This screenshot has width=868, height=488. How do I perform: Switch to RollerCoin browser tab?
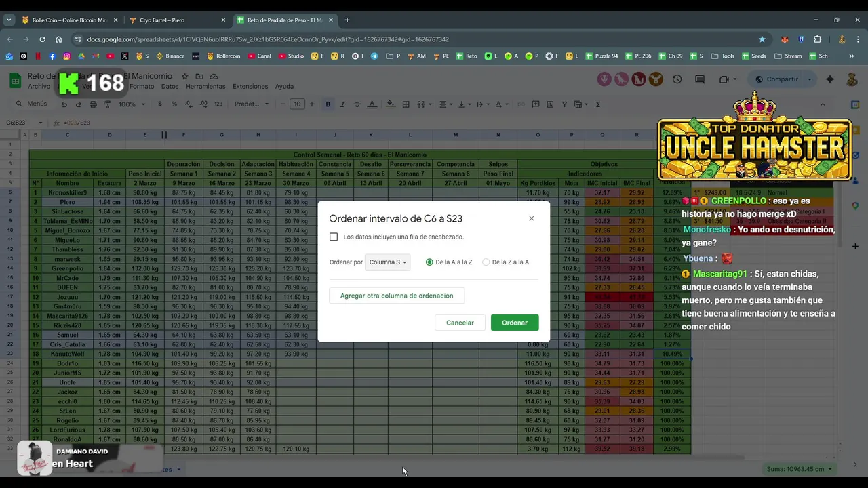click(69, 20)
